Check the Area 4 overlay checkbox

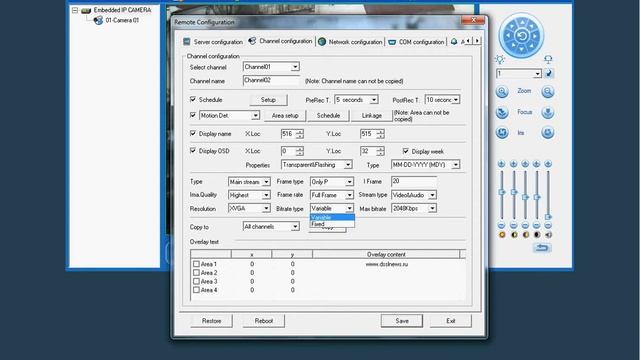[196, 290]
